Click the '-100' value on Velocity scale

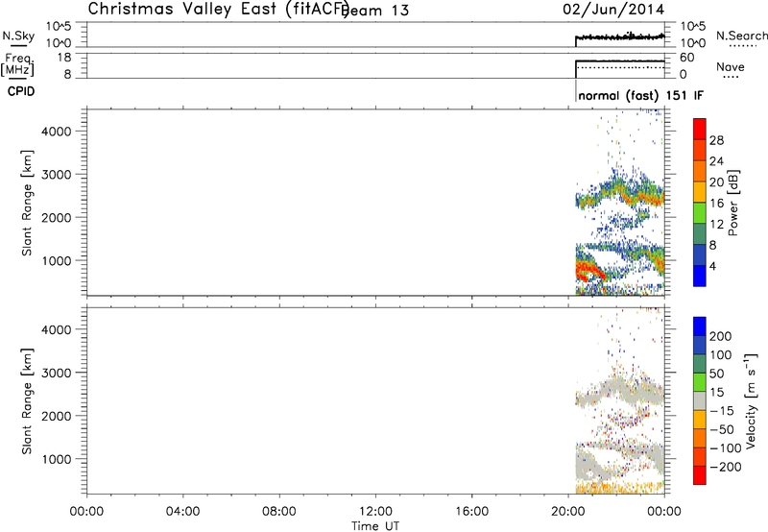click(726, 448)
